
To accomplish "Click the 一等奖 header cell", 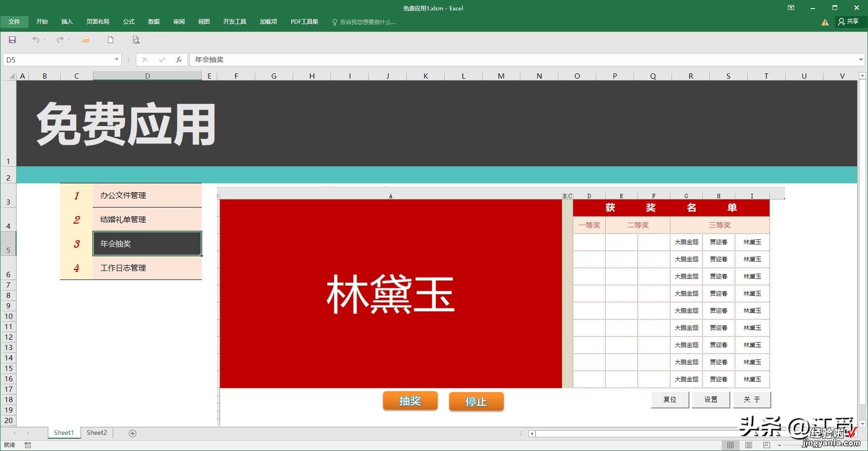I will (589, 225).
